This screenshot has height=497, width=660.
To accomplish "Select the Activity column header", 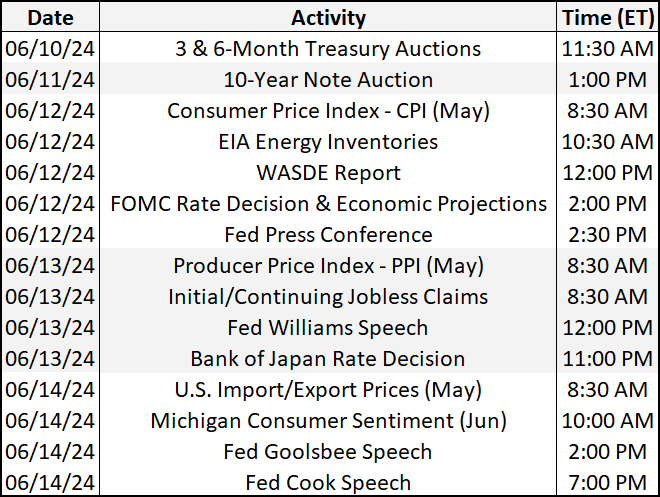I will pos(328,18).
